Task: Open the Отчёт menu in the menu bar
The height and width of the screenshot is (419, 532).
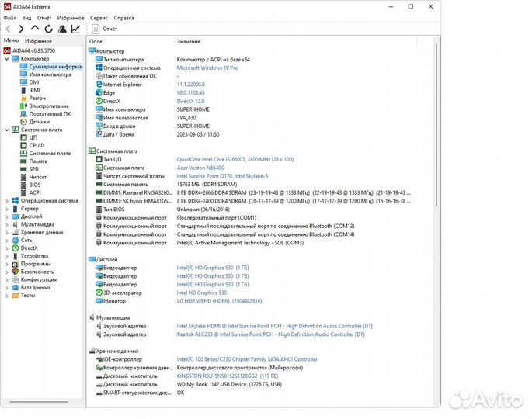Action: 44,18
